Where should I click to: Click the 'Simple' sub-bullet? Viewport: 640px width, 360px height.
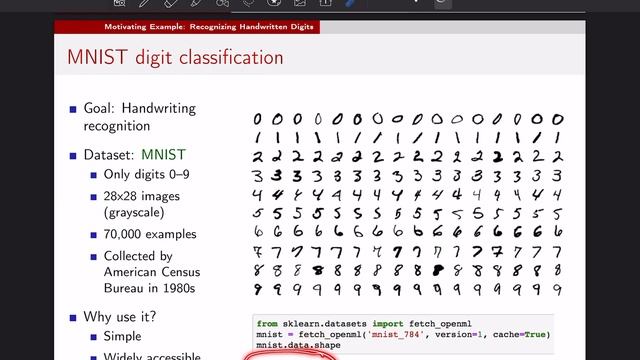122,336
